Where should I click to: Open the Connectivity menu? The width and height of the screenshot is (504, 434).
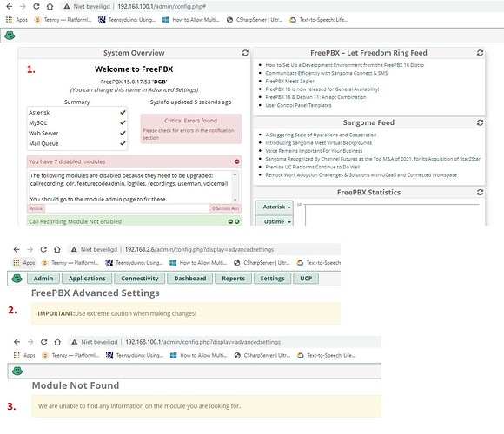140,279
